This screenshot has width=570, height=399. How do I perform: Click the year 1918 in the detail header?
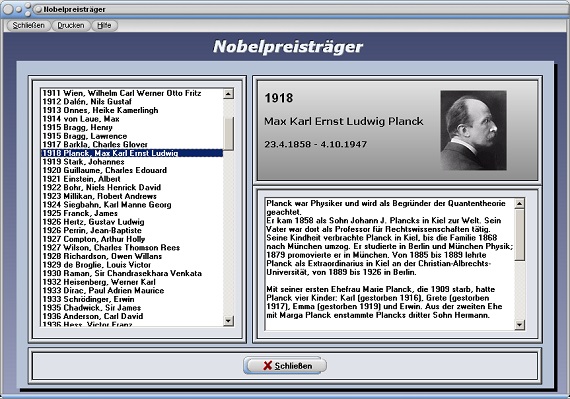point(278,98)
